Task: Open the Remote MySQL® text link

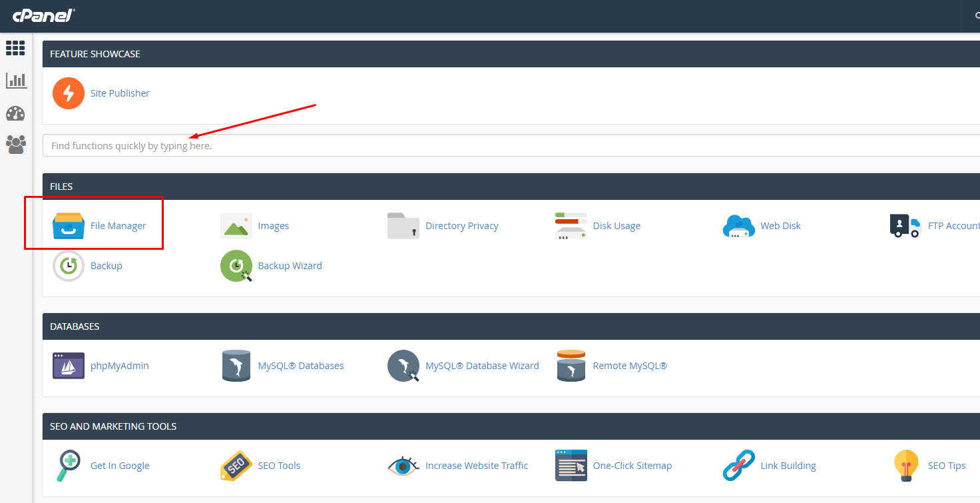Action: tap(630, 366)
